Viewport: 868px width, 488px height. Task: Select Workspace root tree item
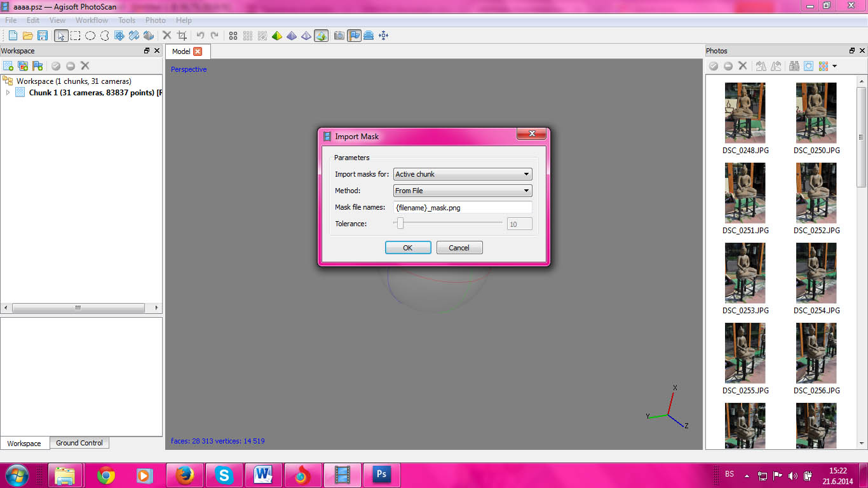click(x=74, y=81)
